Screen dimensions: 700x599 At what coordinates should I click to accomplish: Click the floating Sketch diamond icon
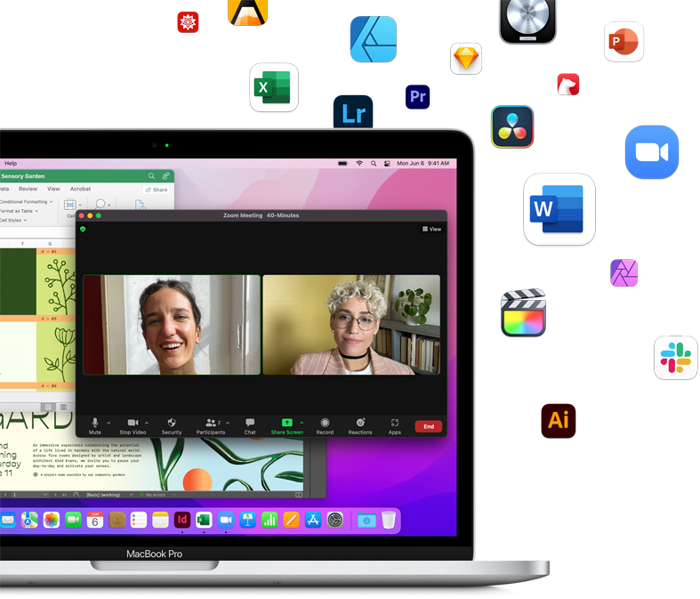tap(466, 59)
